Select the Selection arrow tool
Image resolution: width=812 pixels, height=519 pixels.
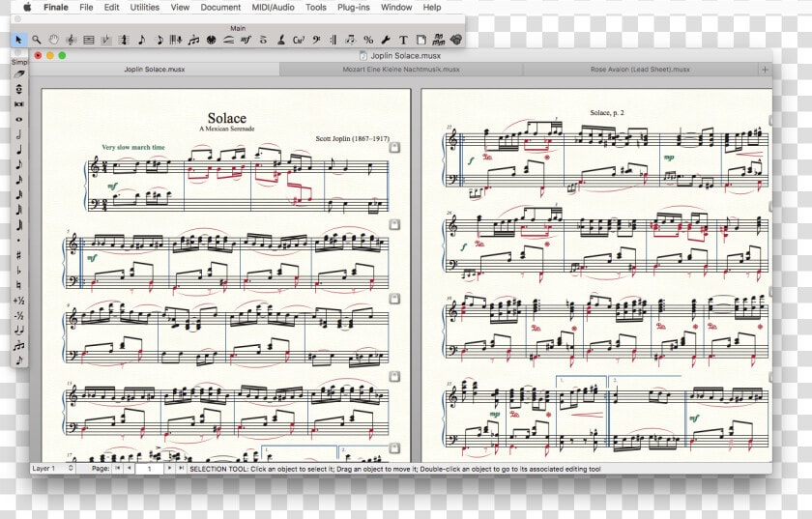[18, 40]
